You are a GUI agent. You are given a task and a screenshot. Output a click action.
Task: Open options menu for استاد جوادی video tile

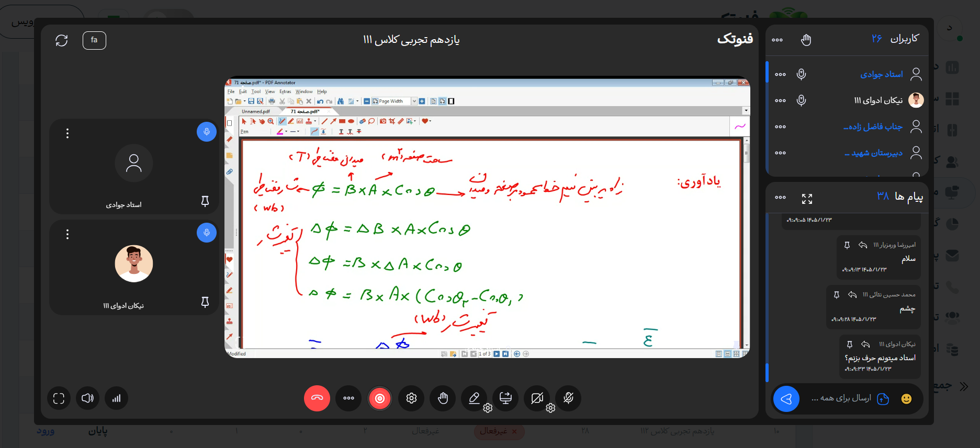pos(67,133)
